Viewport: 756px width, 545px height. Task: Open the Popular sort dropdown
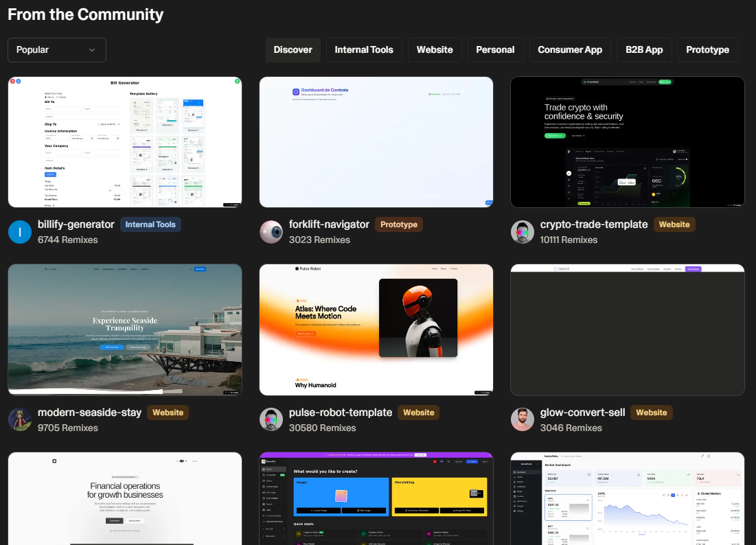(57, 50)
